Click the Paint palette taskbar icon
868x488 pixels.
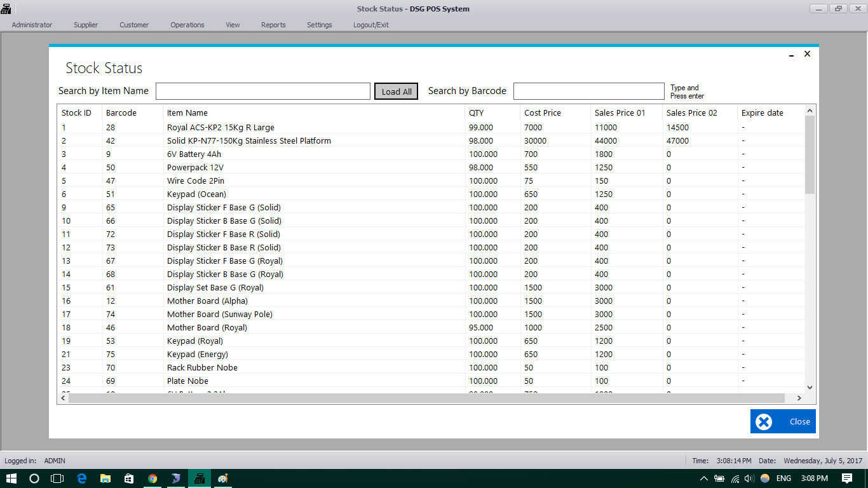pos(222,478)
